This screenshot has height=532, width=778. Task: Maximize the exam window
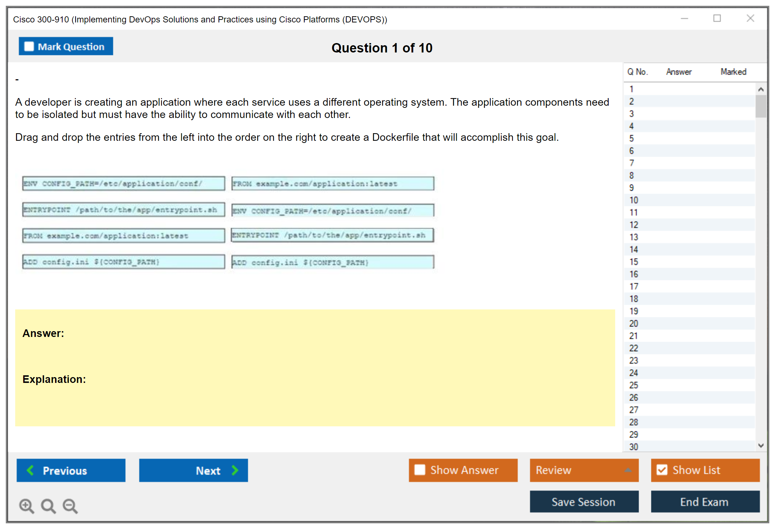(x=717, y=18)
